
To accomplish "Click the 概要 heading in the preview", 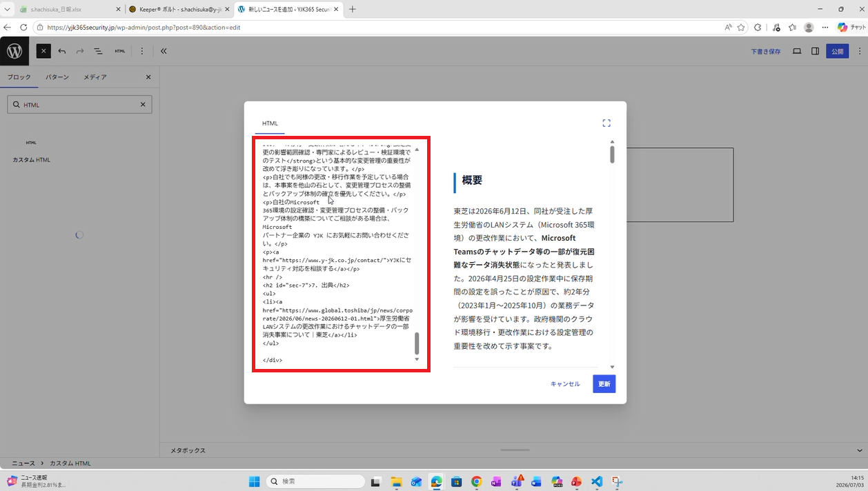I will (472, 180).
